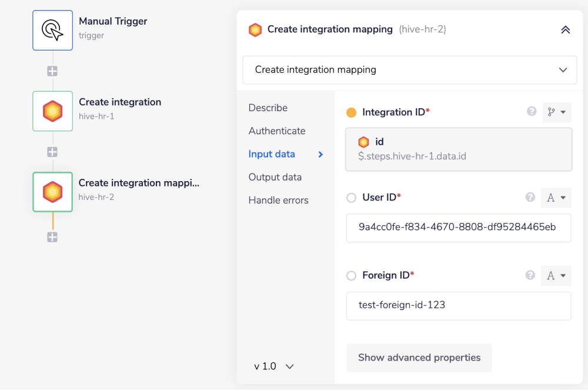588x390 pixels.
Task: Click the Foreign ID text input field
Action: pos(459,305)
